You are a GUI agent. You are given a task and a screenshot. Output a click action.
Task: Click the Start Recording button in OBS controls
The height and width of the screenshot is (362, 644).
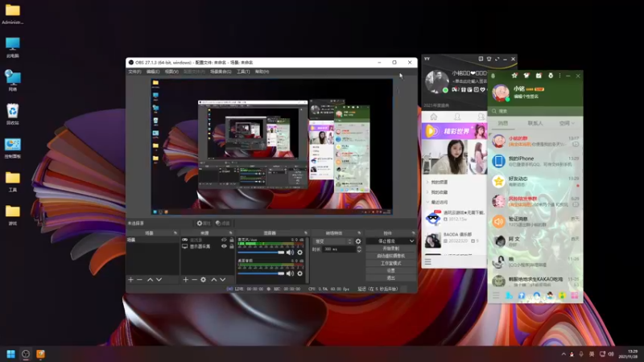pos(390,249)
